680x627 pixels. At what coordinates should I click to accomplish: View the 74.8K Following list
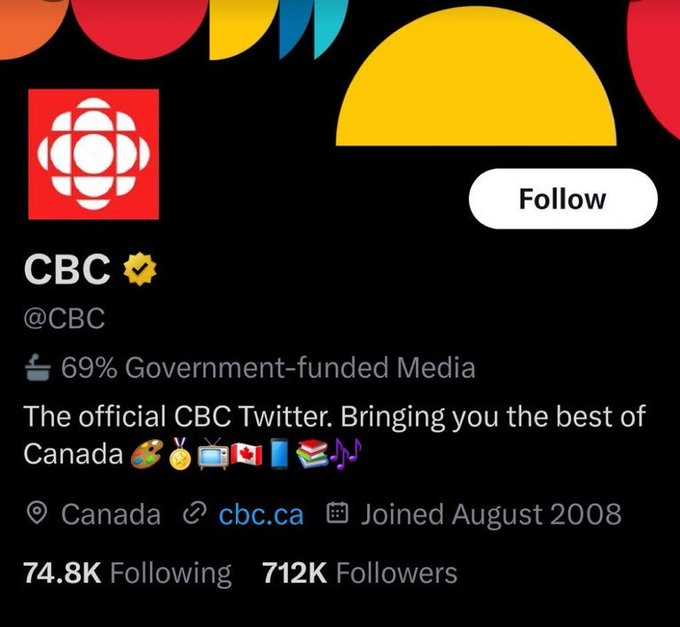click(126, 573)
